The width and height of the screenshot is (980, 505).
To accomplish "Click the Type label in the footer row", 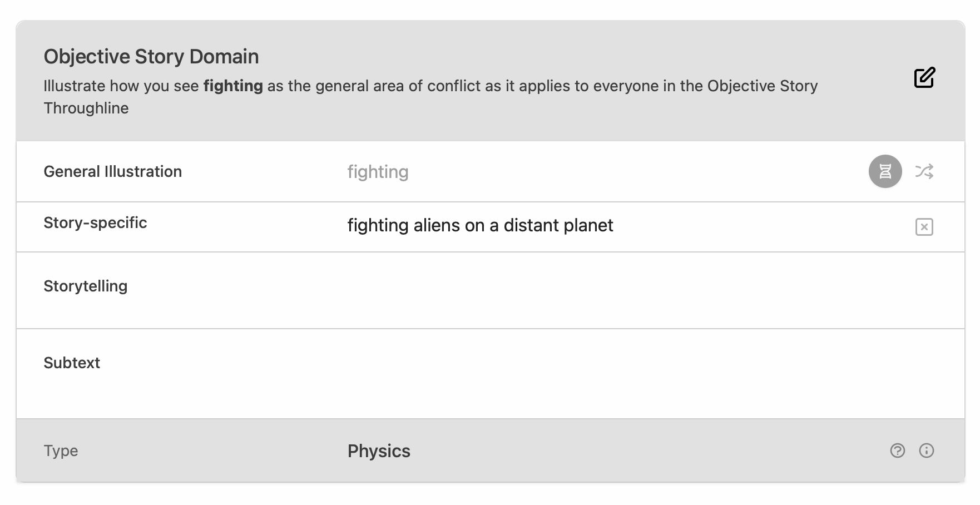I will click(61, 450).
